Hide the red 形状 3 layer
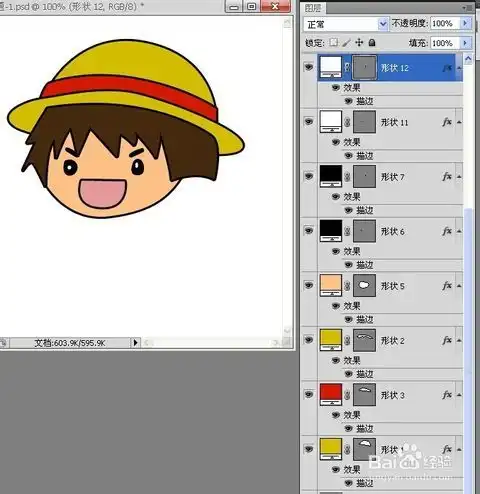The image size is (480, 494). click(x=309, y=394)
